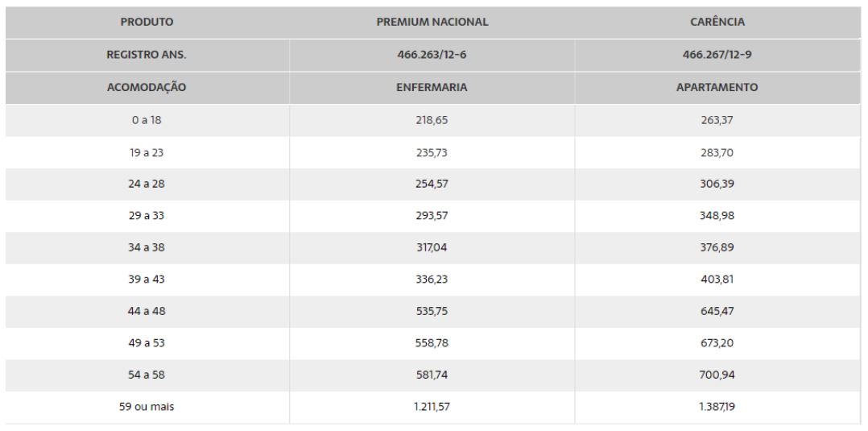
Task: Select the 317,04 enfermaria price
Action: click(432, 248)
